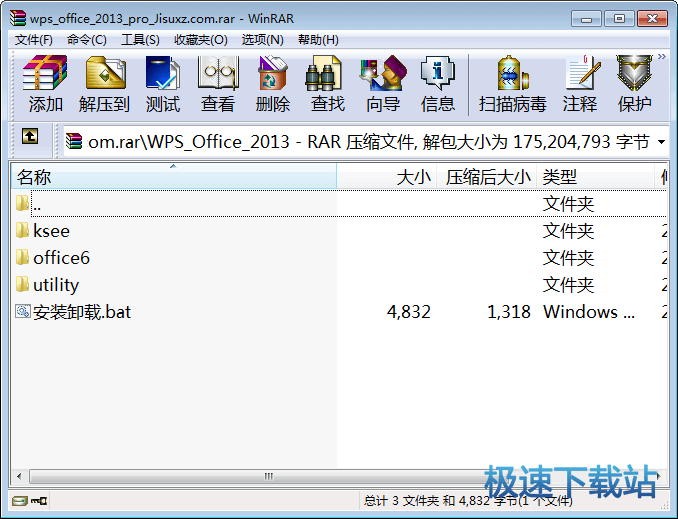Sort by 名称 column header
This screenshot has width=678, height=519.
(x=173, y=176)
